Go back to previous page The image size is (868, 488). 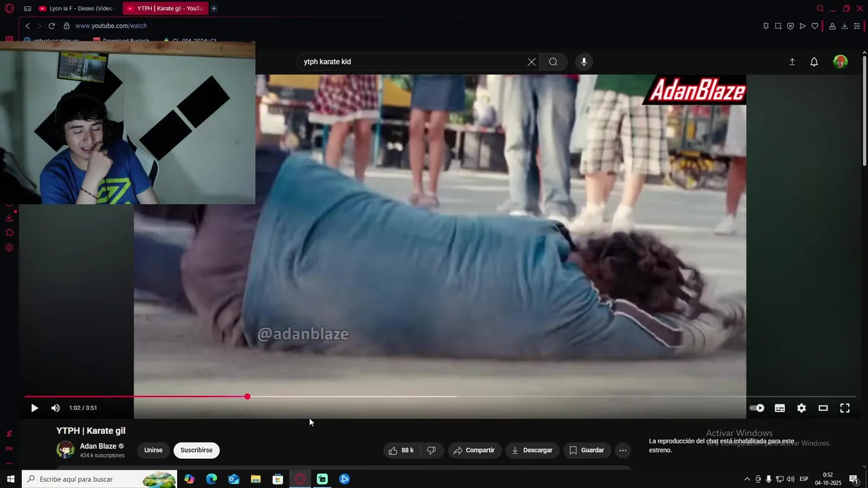point(27,26)
